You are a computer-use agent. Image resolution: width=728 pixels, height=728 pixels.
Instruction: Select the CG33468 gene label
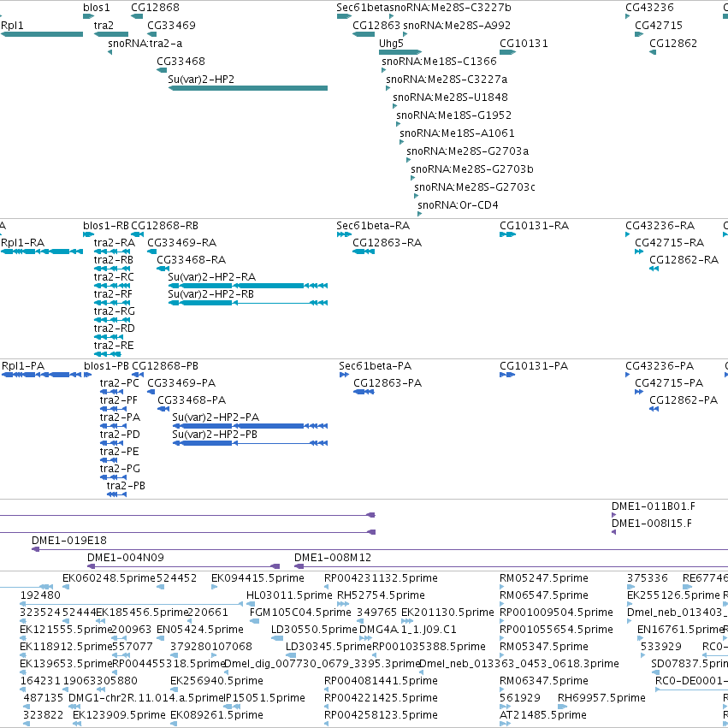[x=181, y=62]
